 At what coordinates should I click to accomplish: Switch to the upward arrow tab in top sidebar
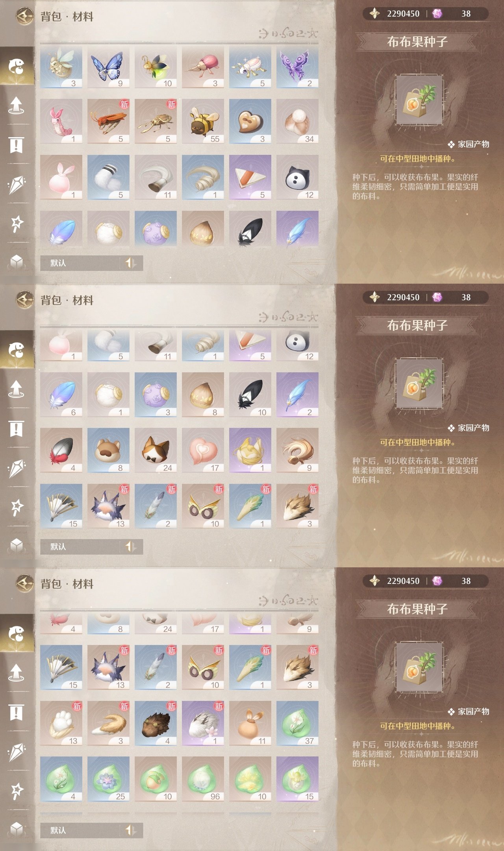(x=17, y=105)
